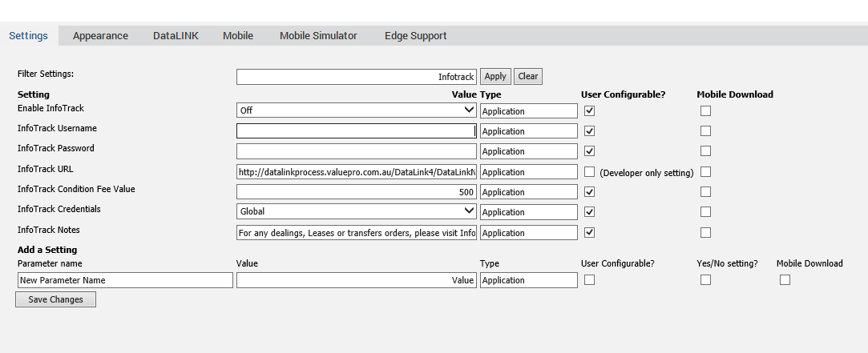Select the Edge Support tab
This screenshot has width=868, height=353.
coord(416,36)
